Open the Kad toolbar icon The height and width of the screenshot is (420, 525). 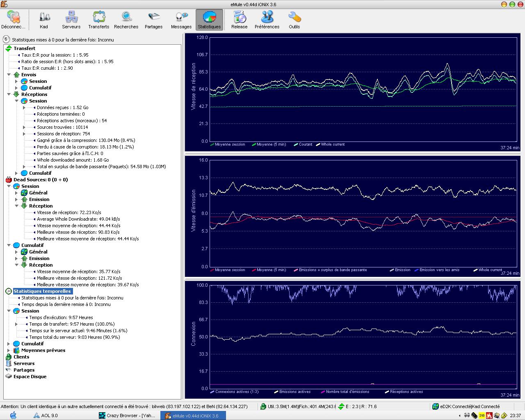click(x=44, y=20)
